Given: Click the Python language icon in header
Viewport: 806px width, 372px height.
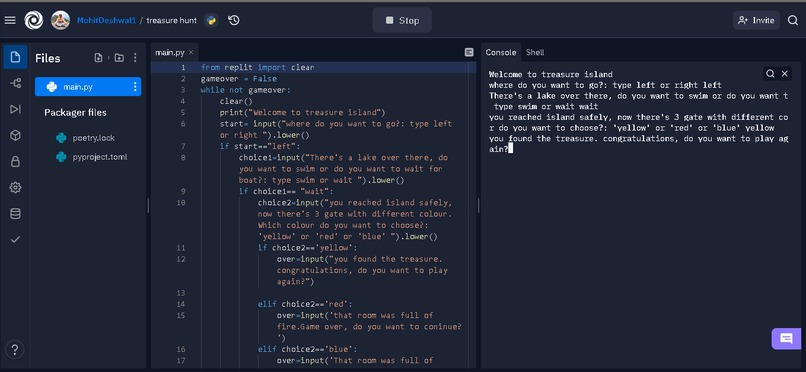Looking at the screenshot, I should pos(211,21).
